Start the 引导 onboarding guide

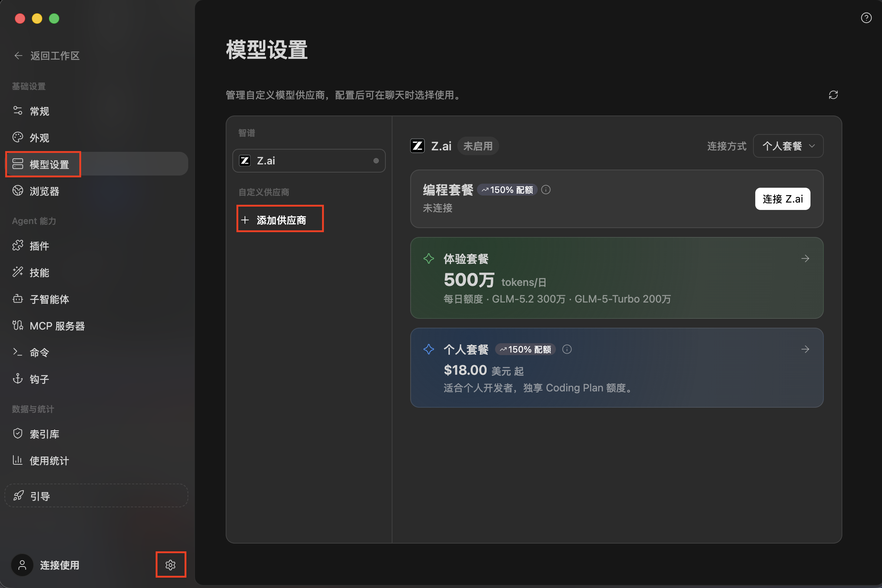pos(96,495)
